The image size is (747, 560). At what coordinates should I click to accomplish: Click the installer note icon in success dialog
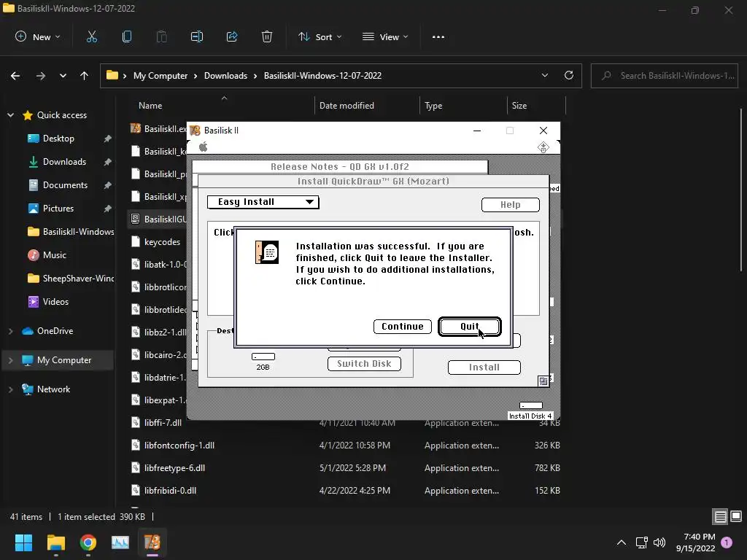tap(267, 252)
